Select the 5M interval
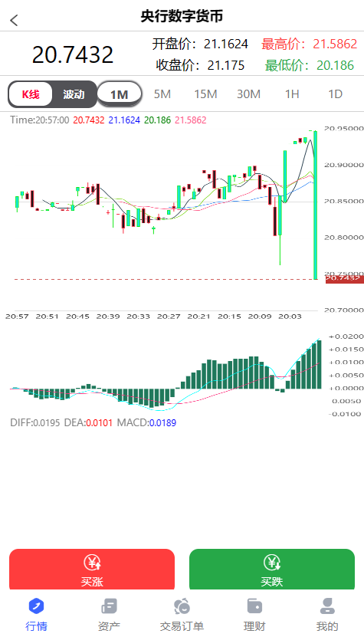 click(162, 94)
